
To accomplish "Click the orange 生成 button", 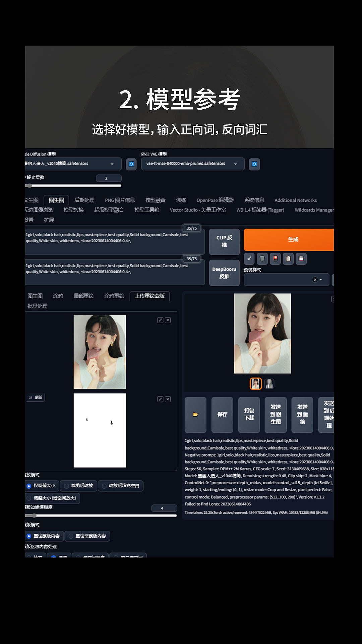I will coord(289,239).
